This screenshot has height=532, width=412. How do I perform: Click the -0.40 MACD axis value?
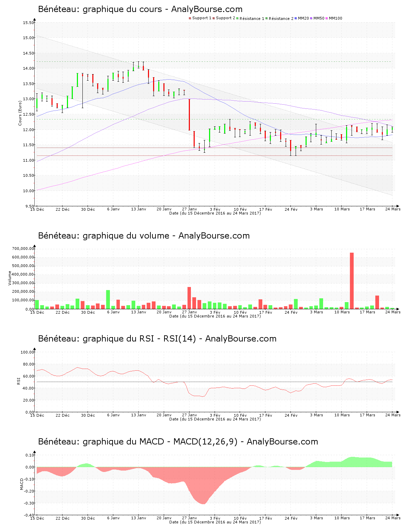coord(29,515)
